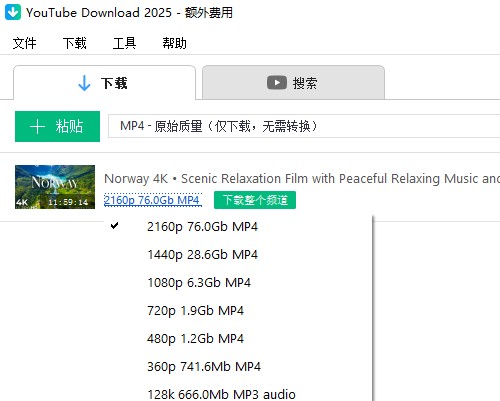The image size is (500, 401).
Task: Click the 2160p 76.0Gb MP4 quality link
Action: pos(153,200)
